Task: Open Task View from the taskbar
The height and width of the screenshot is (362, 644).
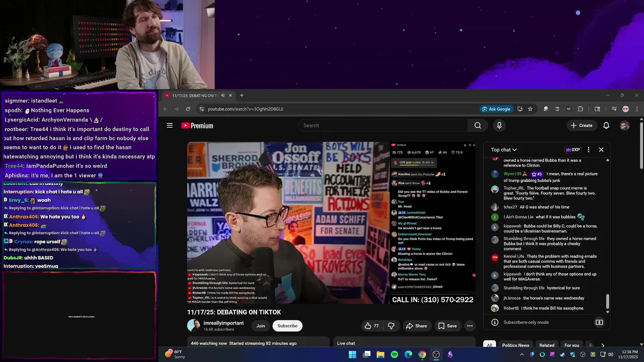Action: 367,354
